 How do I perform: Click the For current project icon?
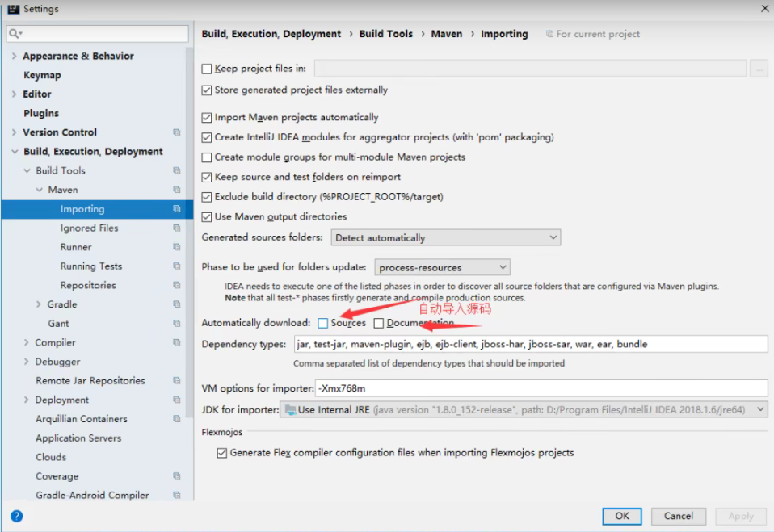(x=549, y=34)
